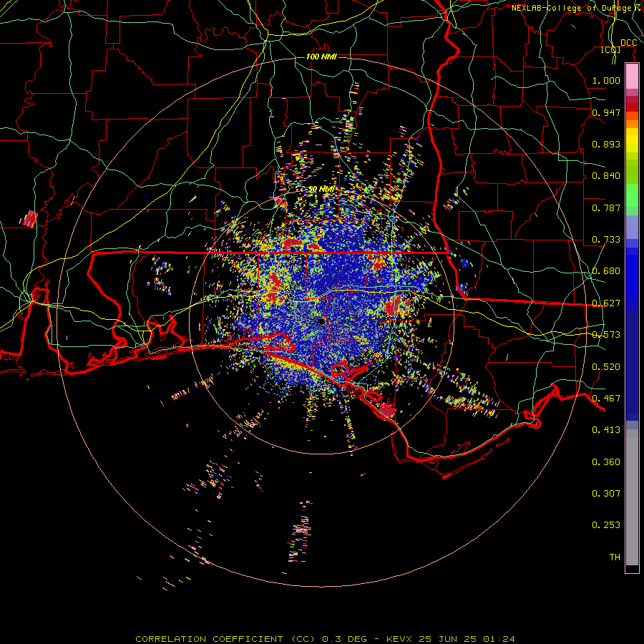Pick the pink color bar segment near 1.000
Viewport: 644px width, 644px height.
tap(632, 77)
